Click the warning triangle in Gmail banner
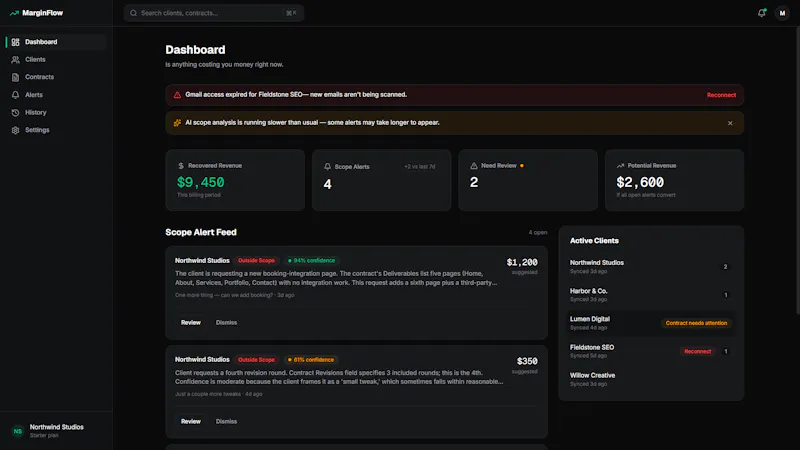The image size is (800, 450). [177, 95]
